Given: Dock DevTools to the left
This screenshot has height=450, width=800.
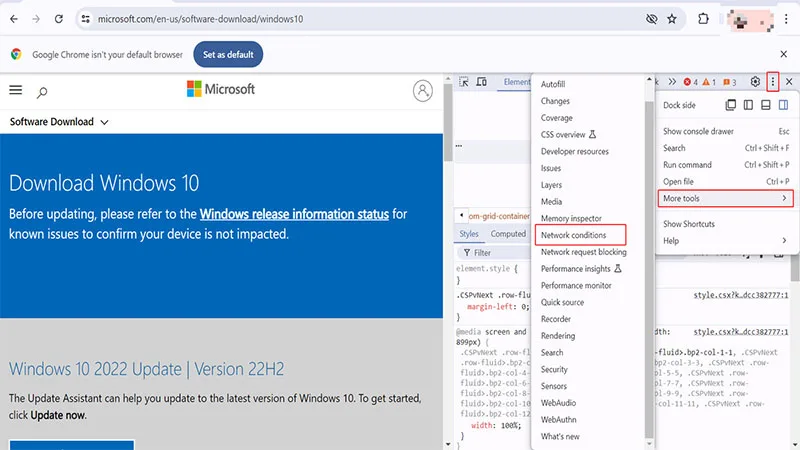Looking at the screenshot, I should point(748,105).
